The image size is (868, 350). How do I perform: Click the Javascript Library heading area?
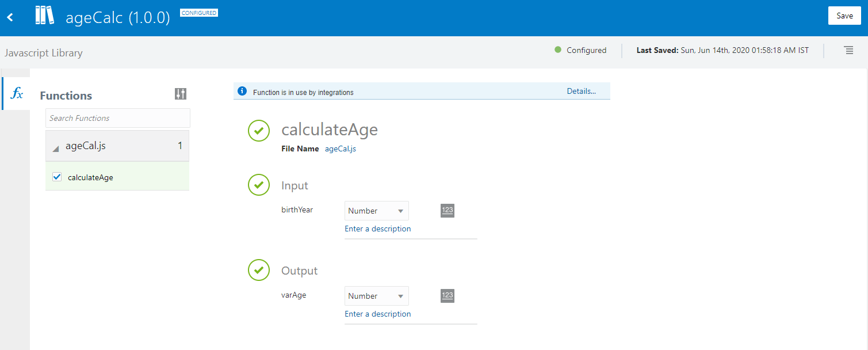point(44,52)
